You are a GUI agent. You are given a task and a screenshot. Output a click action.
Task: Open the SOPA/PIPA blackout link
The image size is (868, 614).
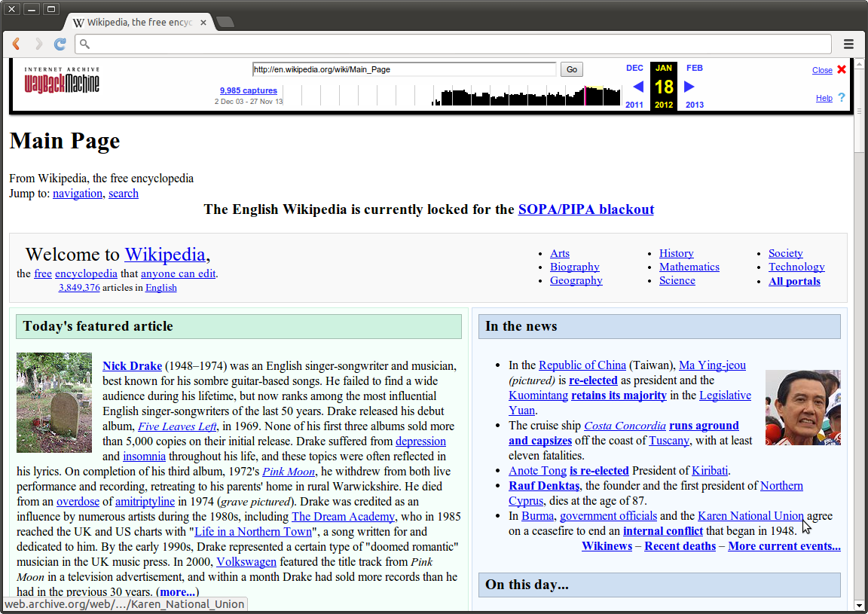(x=585, y=209)
